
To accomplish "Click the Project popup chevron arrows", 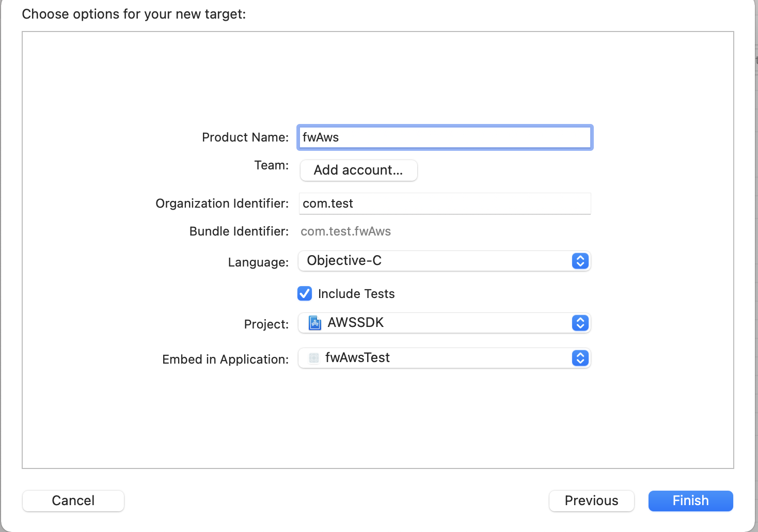I will point(580,323).
